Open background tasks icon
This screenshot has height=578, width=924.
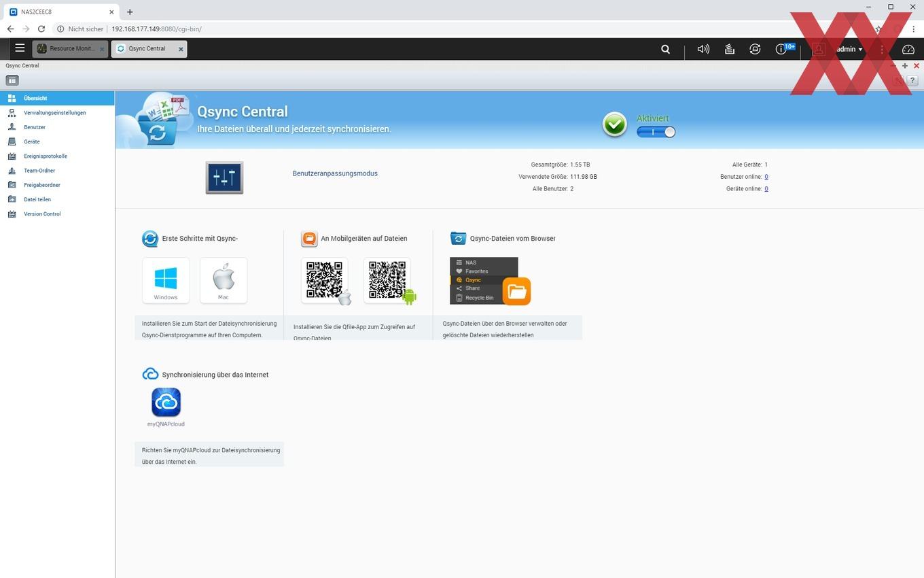click(x=729, y=49)
